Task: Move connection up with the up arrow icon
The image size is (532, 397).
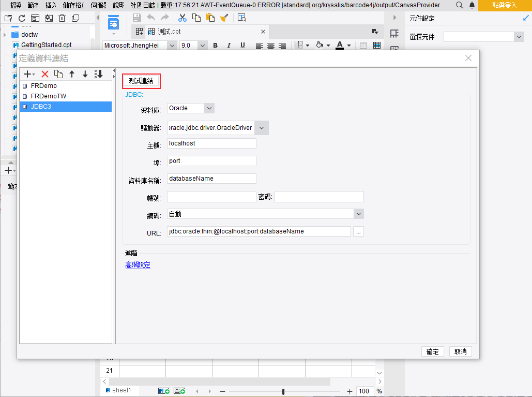Action: 72,74
